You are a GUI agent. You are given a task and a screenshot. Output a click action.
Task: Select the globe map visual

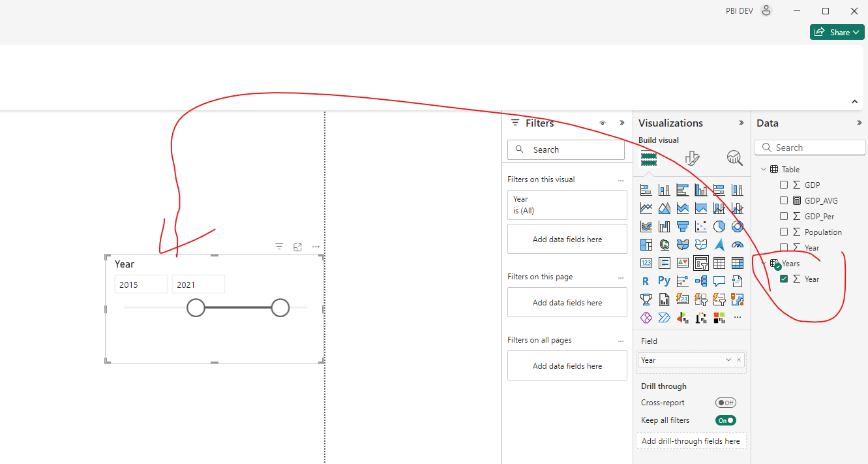coord(665,245)
